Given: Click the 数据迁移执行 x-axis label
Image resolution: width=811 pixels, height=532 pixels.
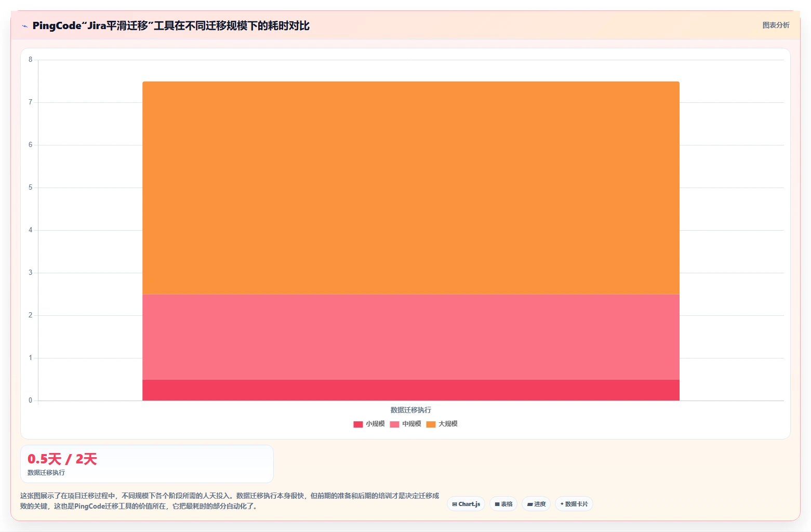Looking at the screenshot, I should tap(411, 410).
